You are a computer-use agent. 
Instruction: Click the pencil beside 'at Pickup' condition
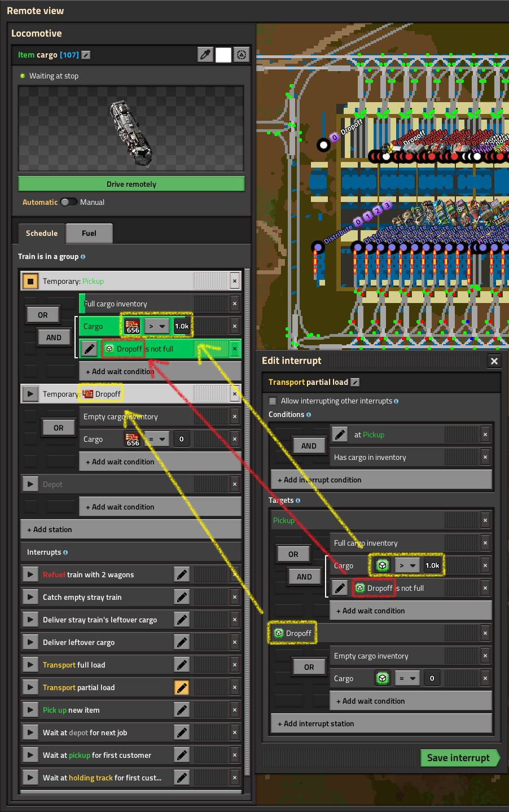[x=340, y=434]
